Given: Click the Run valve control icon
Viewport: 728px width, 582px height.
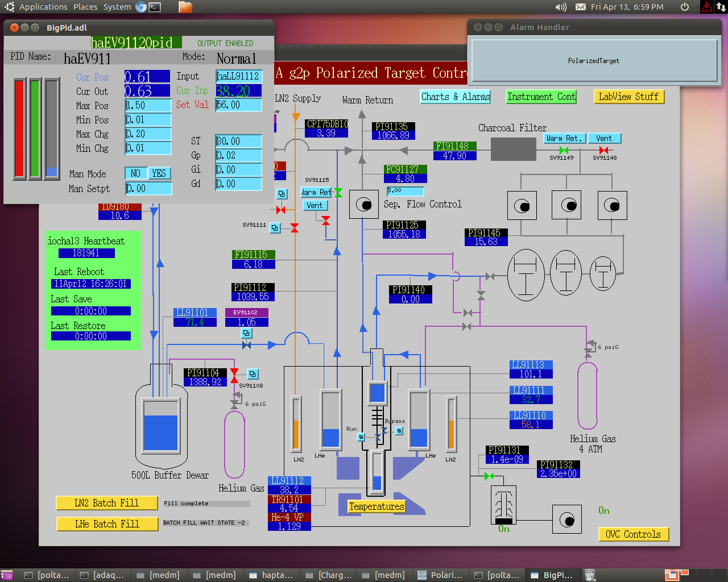Looking at the screenshot, I should point(361,437).
